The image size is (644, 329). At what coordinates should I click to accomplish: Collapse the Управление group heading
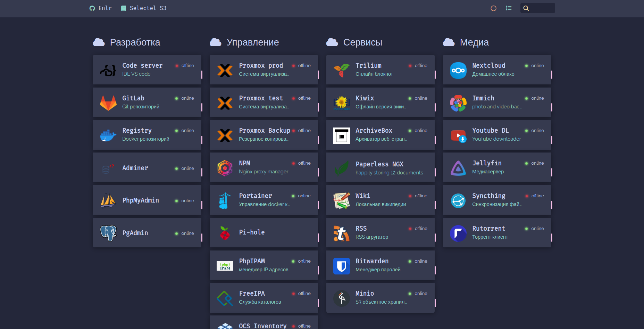click(244, 42)
